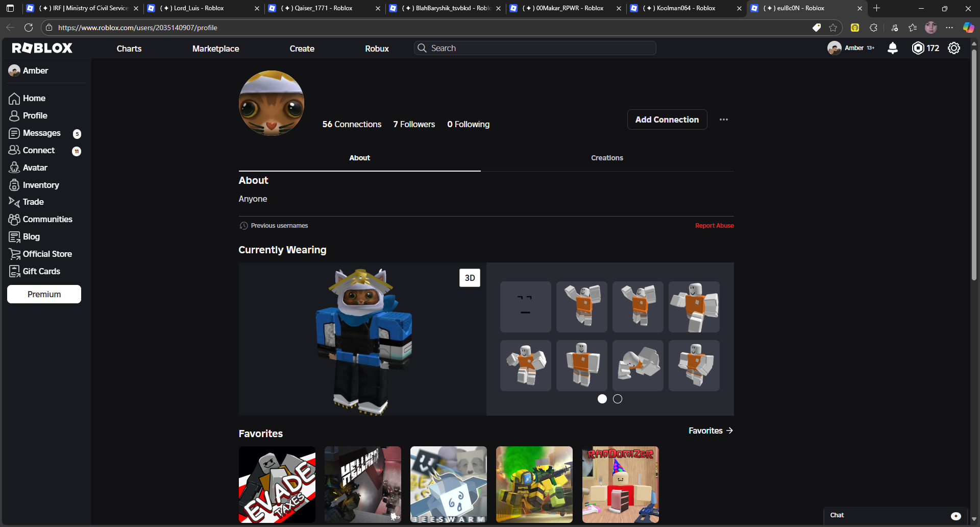Screen dimensions: 980x527
Task: Open Create in the top navigation
Action: coord(302,49)
